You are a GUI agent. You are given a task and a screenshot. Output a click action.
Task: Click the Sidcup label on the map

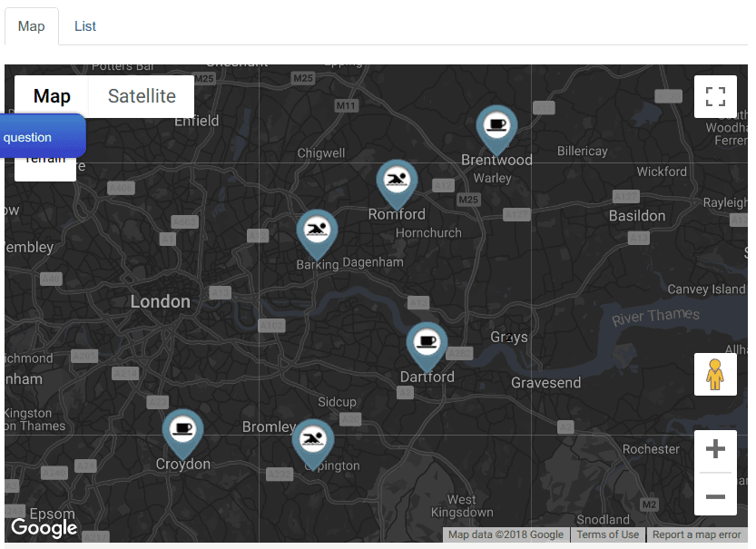(x=337, y=402)
